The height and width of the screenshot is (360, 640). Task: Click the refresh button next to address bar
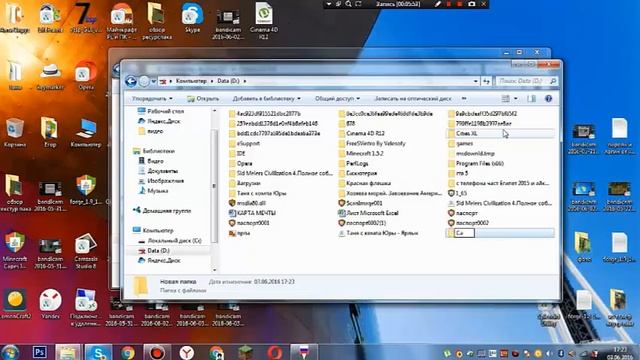[x=486, y=81]
